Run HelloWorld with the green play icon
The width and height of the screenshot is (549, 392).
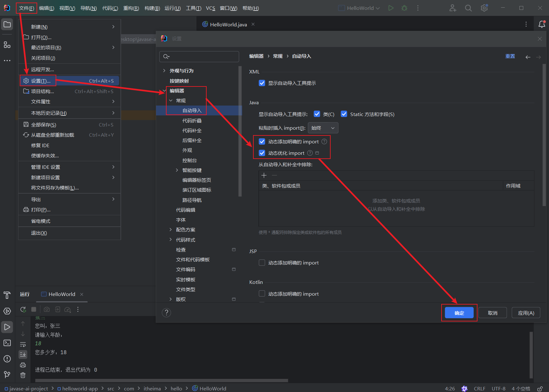click(x=391, y=8)
